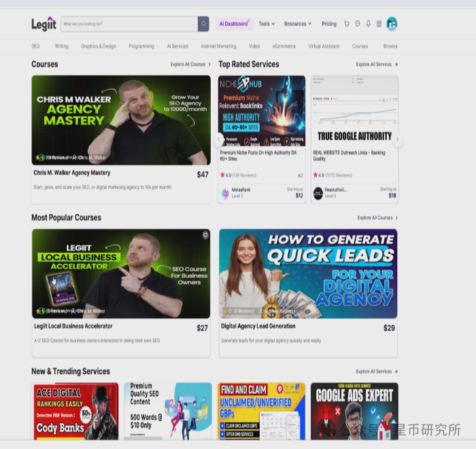Image resolution: width=476 pixels, height=449 pixels.
Task: Expand the Resources dropdown menu
Action: [x=297, y=24]
